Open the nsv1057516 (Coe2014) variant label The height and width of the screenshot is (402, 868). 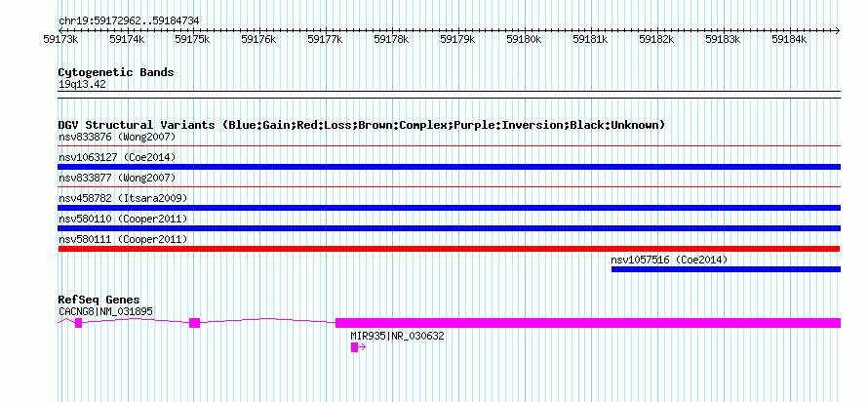[x=669, y=260]
